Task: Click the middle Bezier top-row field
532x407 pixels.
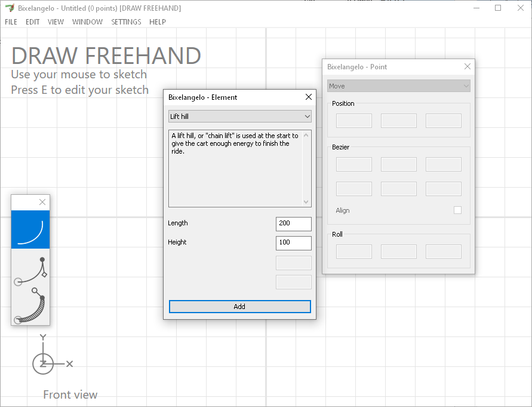Action: tap(399, 164)
